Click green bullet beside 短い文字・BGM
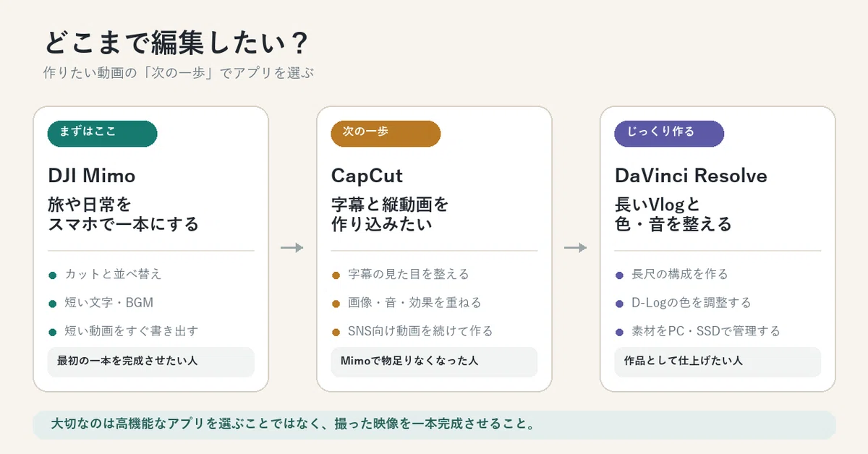This screenshot has width=868, height=454. tap(52, 304)
